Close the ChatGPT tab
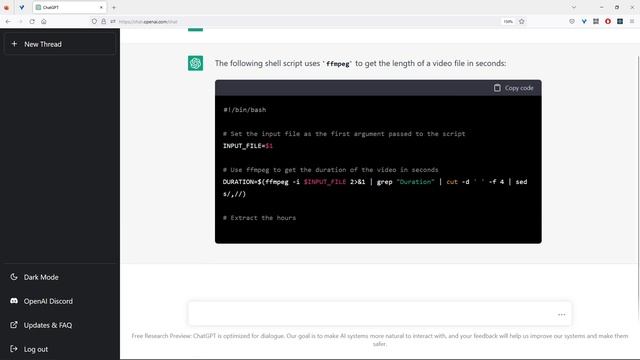Viewport: 640px width, 360px height. [101, 7]
